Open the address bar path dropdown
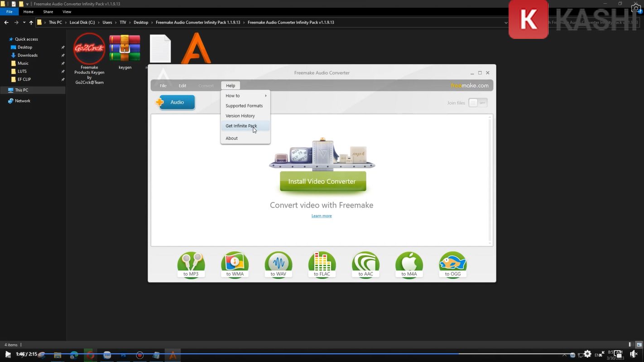 [x=506, y=22]
